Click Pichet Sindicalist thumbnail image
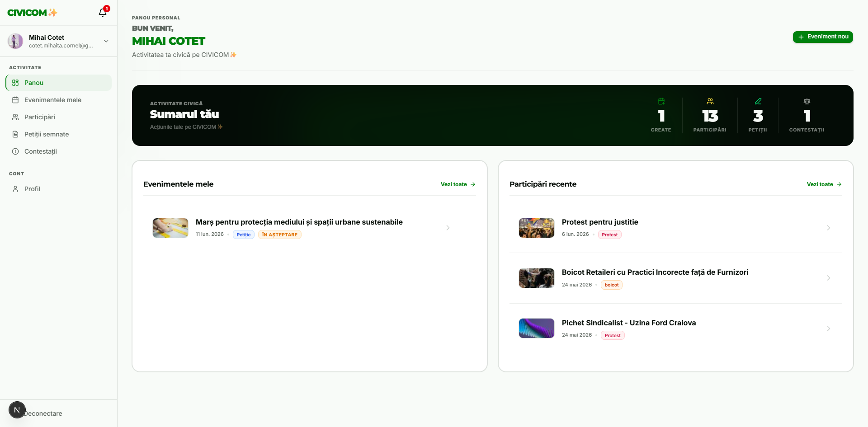 (537, 328)
